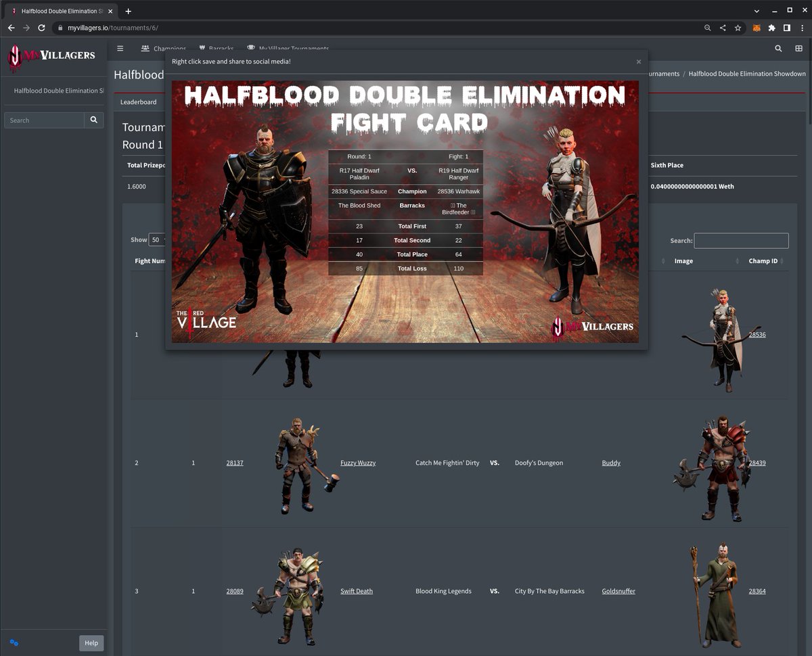Open the grid layout icon in navbar
The width and height of the screenshot is (812, 656).
tap(798, 49)
